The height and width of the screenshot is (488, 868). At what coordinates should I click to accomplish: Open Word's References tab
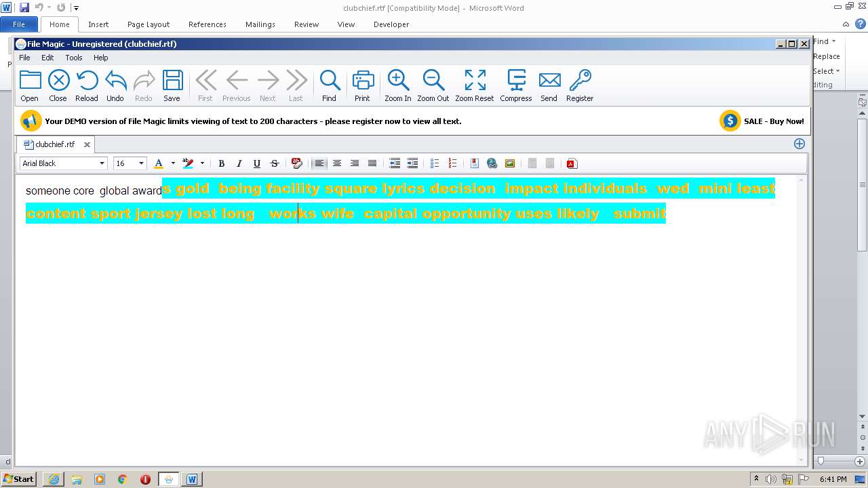pos(208,24)
